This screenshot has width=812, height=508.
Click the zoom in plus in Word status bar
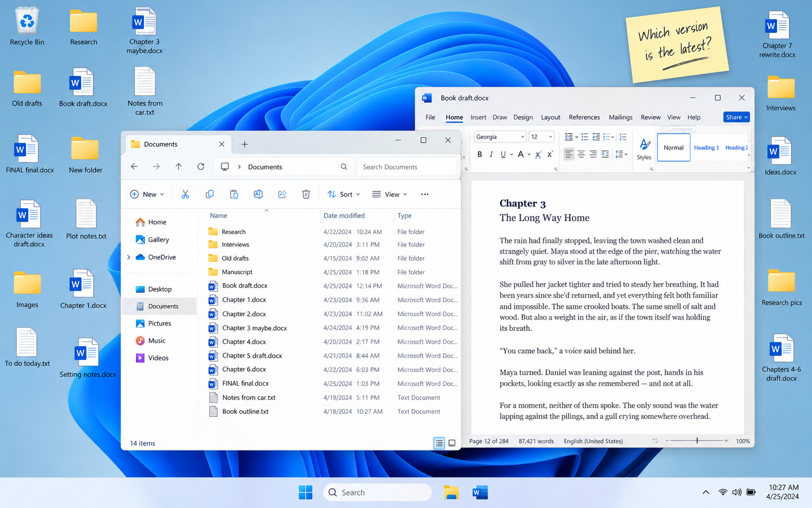pyautogui.click(x=726, y=440)
